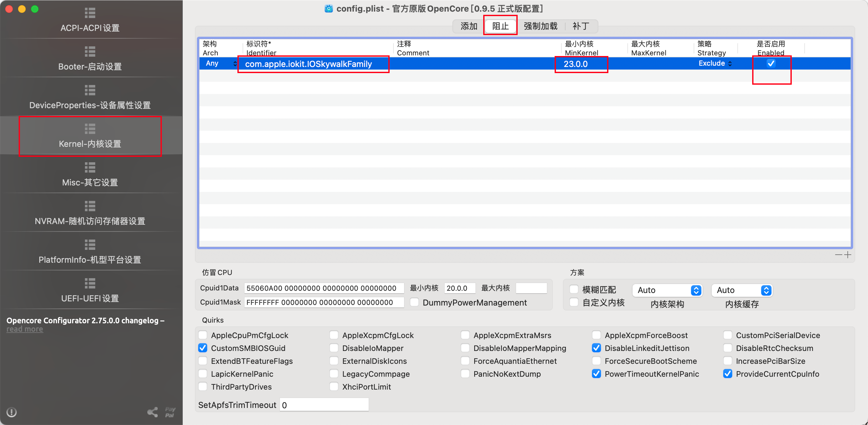Enable the DummyPowerManagement checkbox
The height and width of the screenshot is (425, 868).
414,302
